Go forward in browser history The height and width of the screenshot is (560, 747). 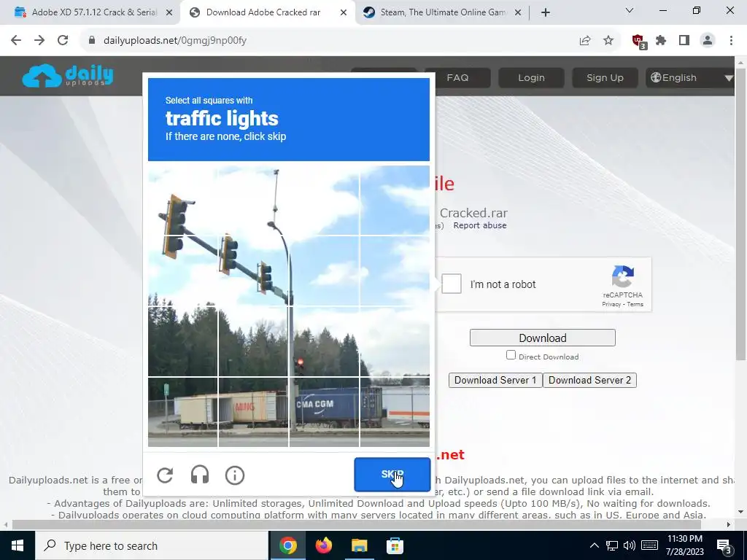(39, 41)
